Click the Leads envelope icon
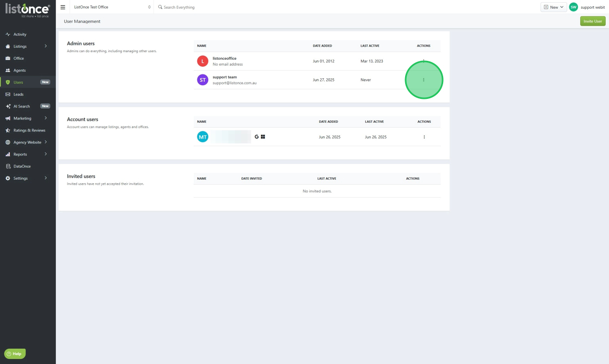This screenshot has width=609, height=364. 8,95
